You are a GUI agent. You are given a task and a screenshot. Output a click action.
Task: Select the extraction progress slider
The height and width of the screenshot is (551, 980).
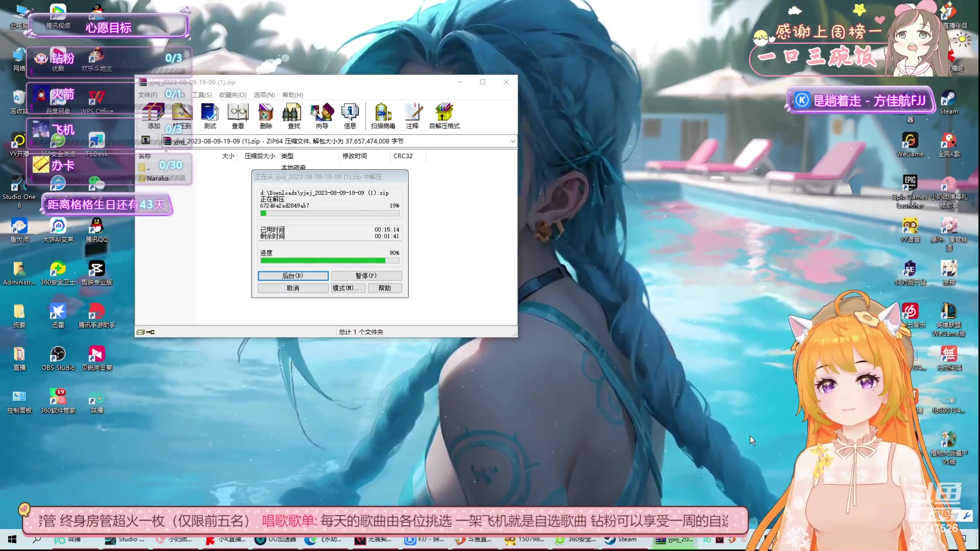[329, 260]
